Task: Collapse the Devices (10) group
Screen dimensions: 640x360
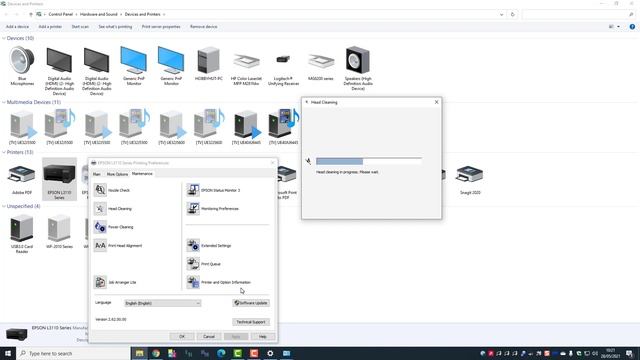Action: tap(4, 38)
